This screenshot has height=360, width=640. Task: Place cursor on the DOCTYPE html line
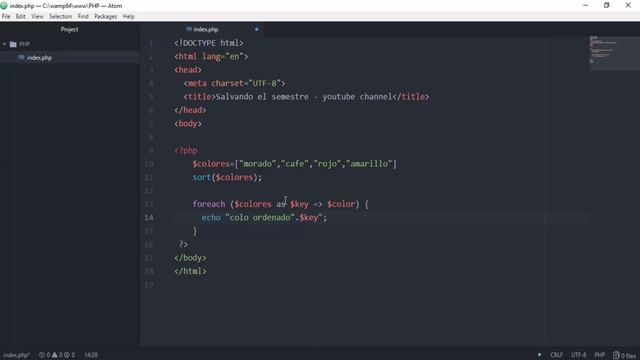[x=209, y=43]
